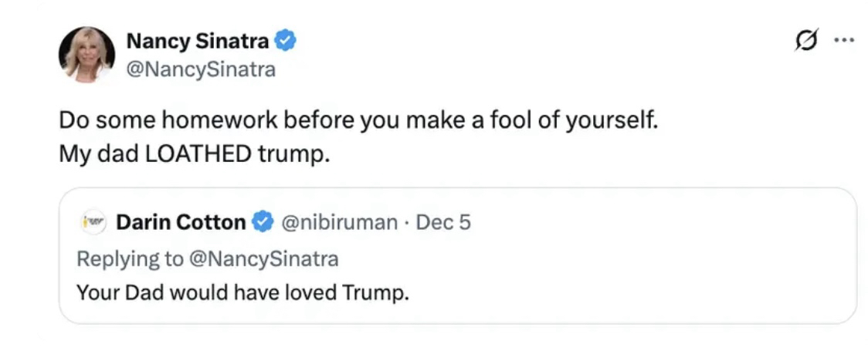The height and width of the screenshot is (351, 868).
Task: Open the @NancySinatra mention in the quoted reply
Action: click(x=263, y=258)
